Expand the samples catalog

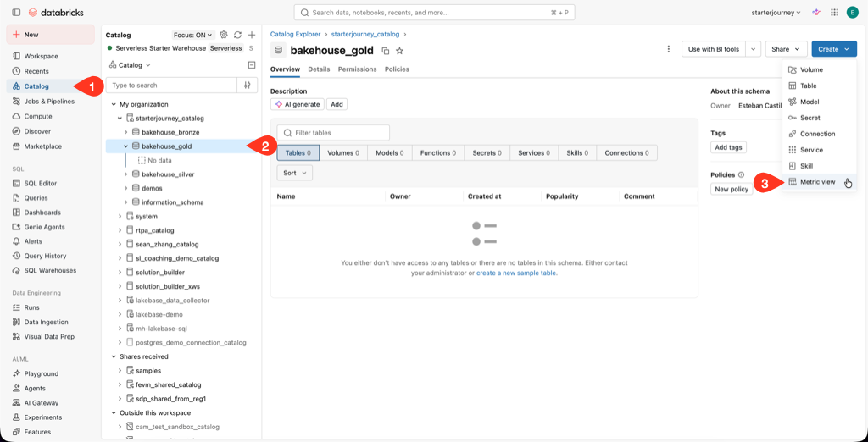click(x=120, y=371)
